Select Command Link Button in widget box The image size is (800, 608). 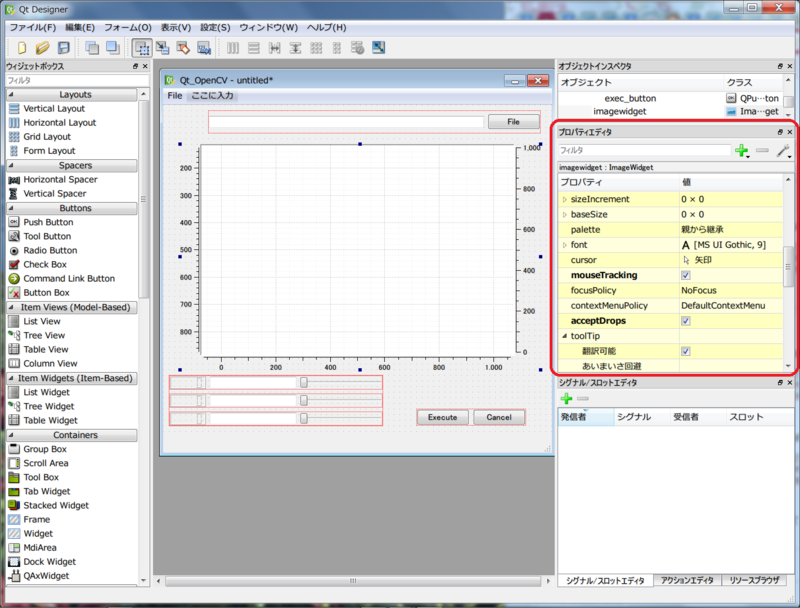coord(69,278)
